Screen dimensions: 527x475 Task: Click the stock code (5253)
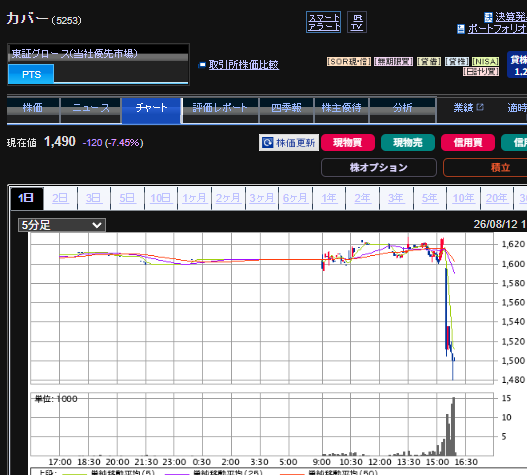67,21
